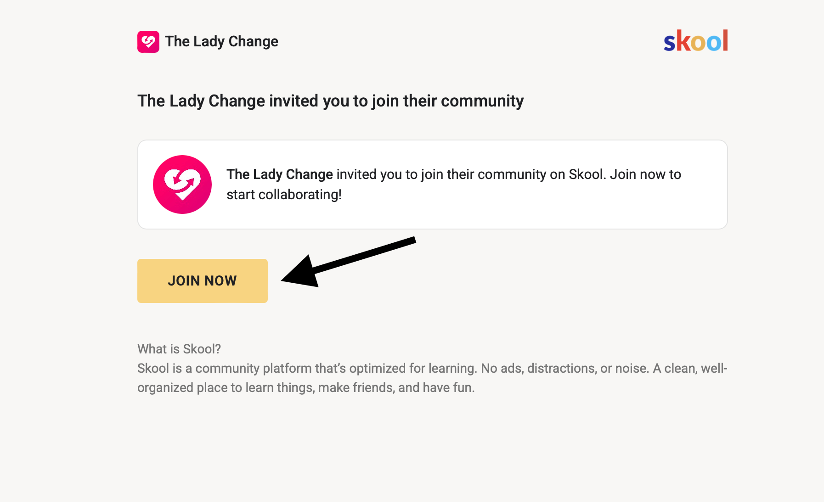Image resolution: width=824 pixels, height=504 pixels.
Task: Click the red 'k' in skool logo
Action: coord(683,41)
